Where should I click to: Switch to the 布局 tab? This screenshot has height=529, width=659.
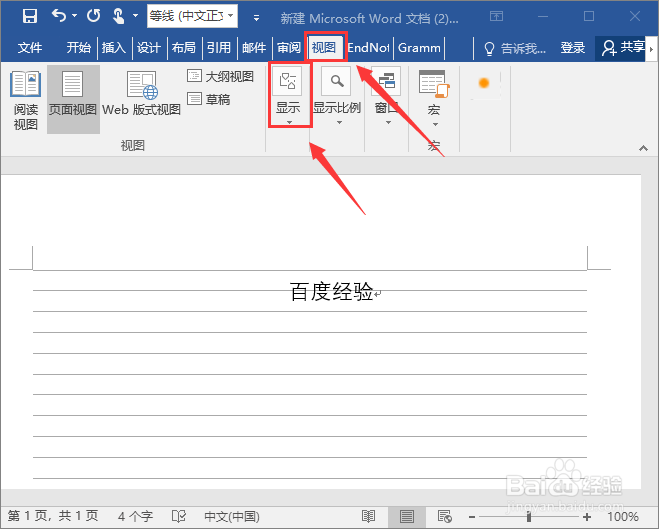(x=184, y=47)
